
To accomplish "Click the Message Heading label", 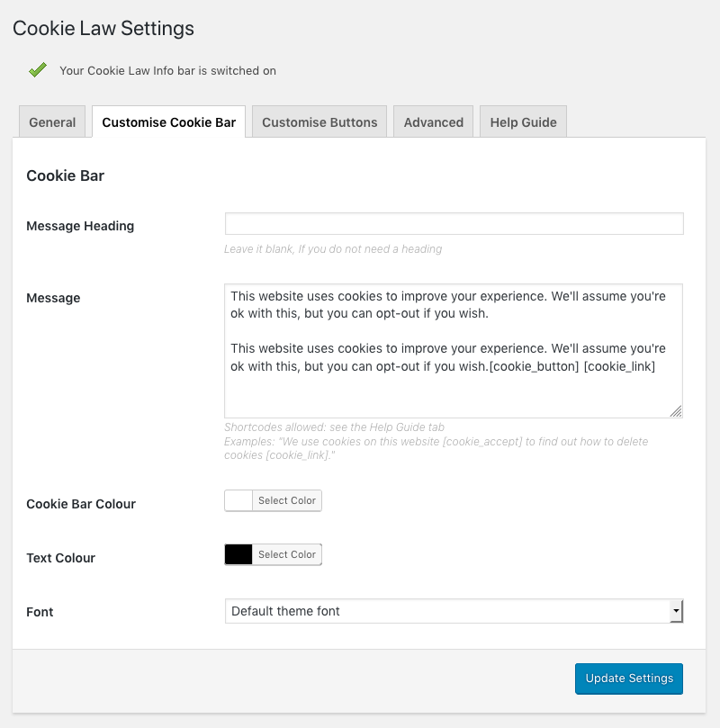I will pyautogui.click(x=80, y=226).
